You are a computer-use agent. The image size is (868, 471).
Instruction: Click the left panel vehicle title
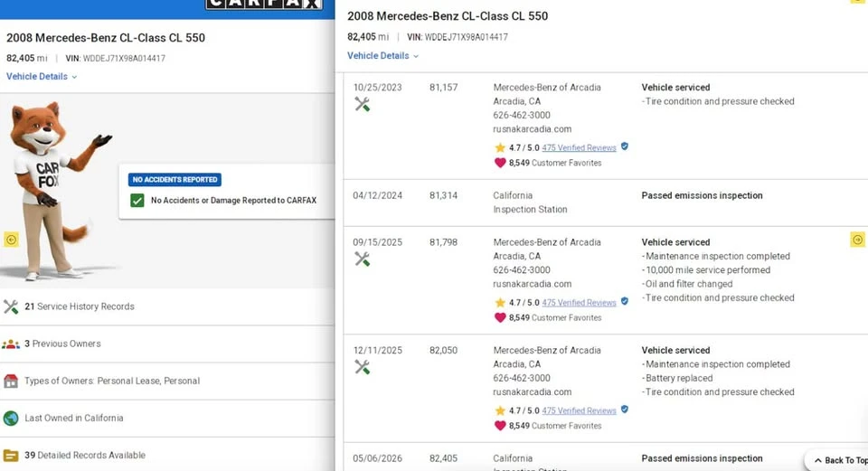[106, 38]
